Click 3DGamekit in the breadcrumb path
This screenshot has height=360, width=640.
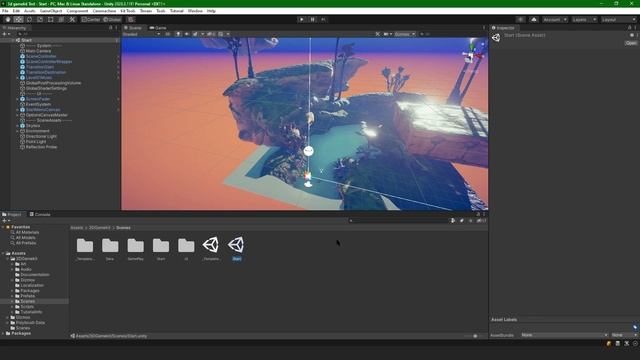[100, 228]
